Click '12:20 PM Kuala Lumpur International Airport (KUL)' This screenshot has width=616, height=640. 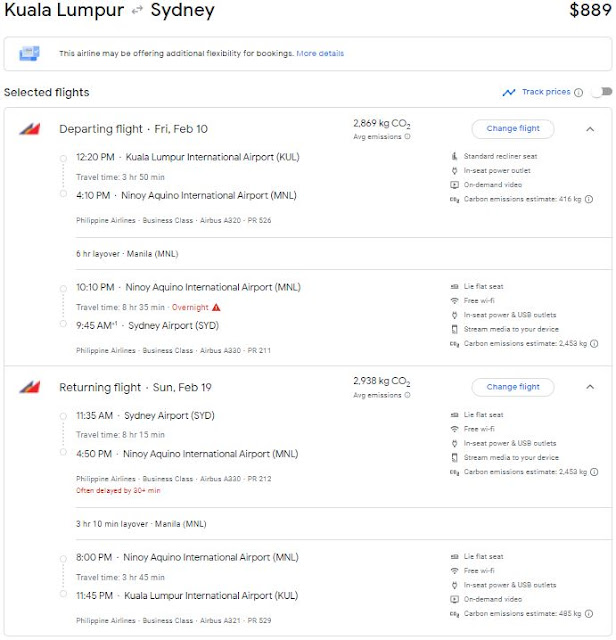(187, 158)
